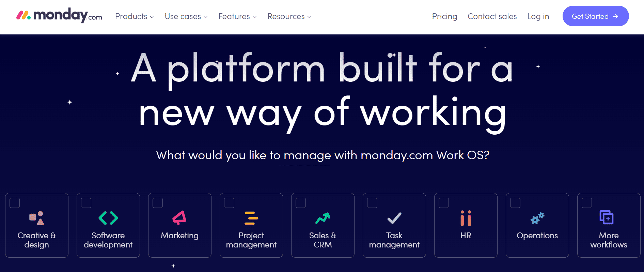This screenshot has width=644, height=272.
Task: Click the More workflows plus-squares icon
Action: (x=607, y=217)
